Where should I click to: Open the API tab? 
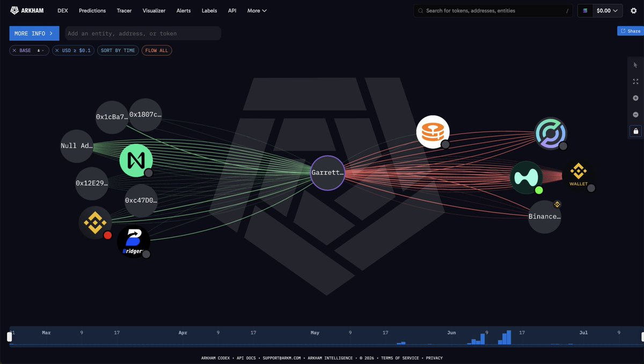tap(232, 11)
